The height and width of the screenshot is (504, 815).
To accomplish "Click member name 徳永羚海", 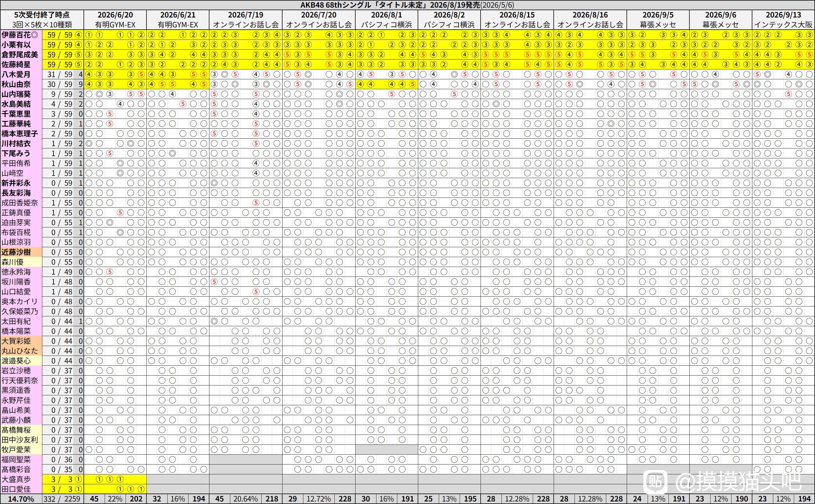I will point(16,272).
